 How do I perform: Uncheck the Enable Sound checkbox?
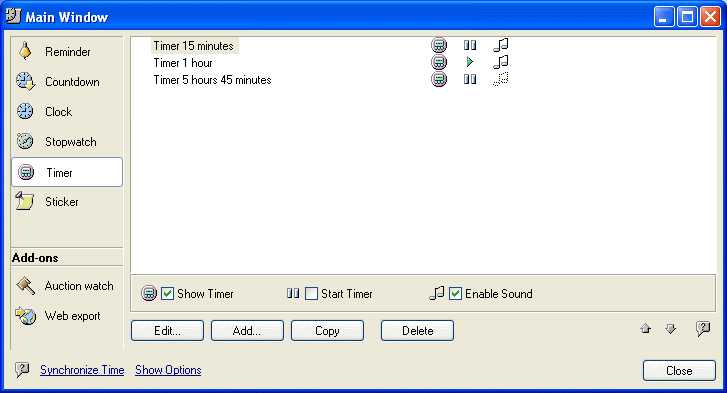click(455, 293)
